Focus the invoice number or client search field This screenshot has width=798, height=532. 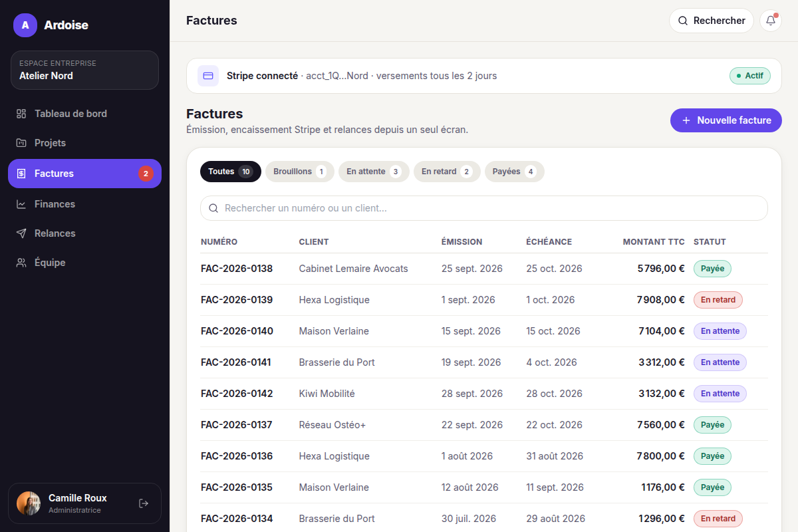(x=484, y=208)
